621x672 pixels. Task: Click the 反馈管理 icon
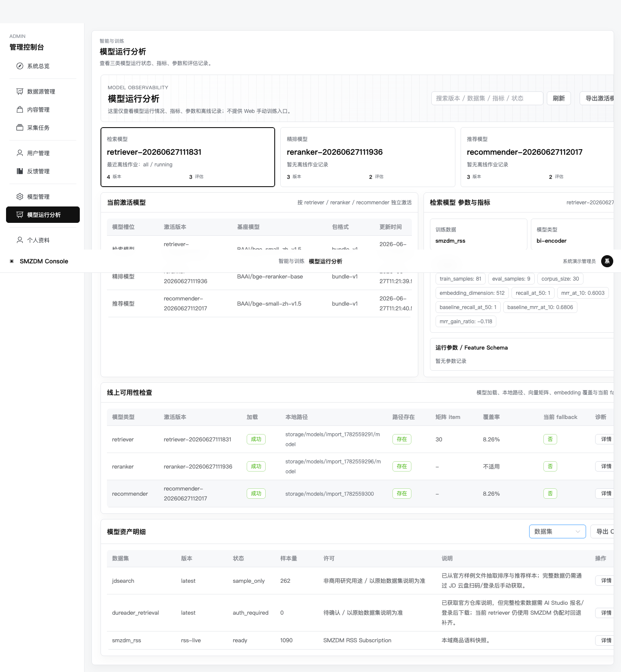(x=20, y=171)
